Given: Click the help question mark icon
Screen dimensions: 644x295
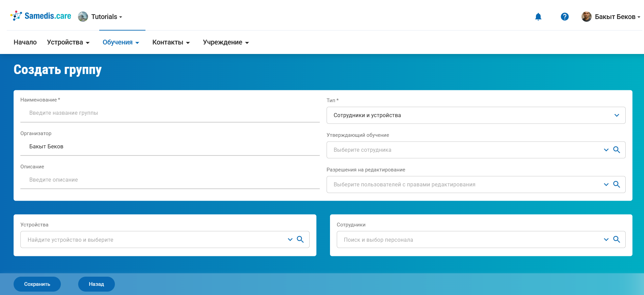Looking at the screenshot, I should point(564,17).
